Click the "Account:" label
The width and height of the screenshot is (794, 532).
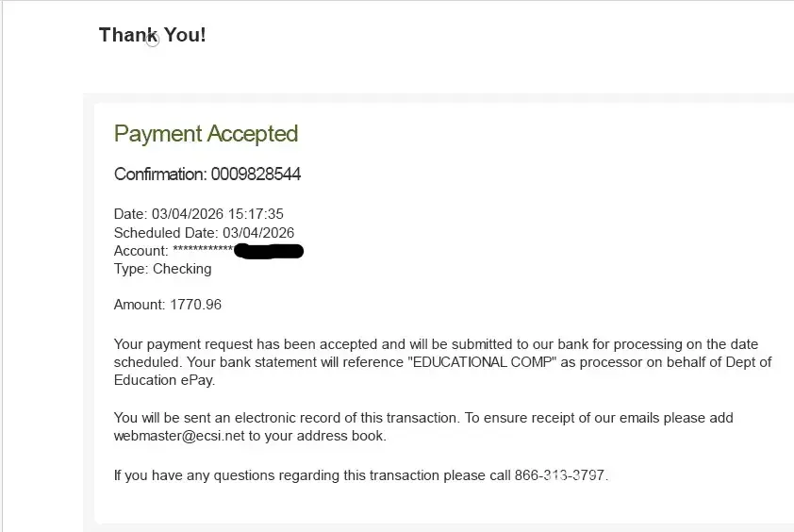(x=141, y=251)
